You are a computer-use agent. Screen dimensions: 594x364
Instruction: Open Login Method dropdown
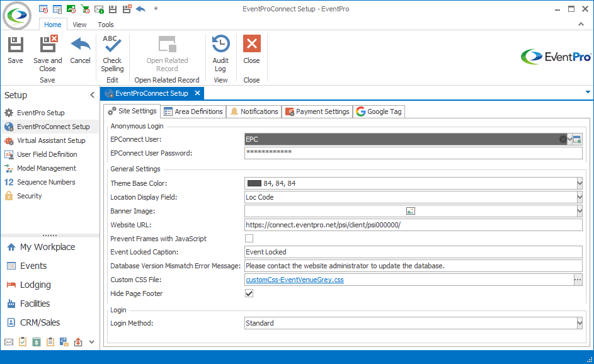580,323
